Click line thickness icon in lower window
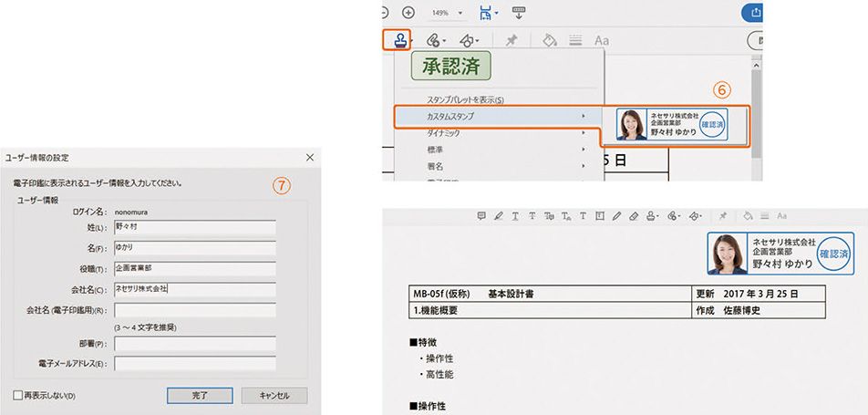 tap(764, 216)
